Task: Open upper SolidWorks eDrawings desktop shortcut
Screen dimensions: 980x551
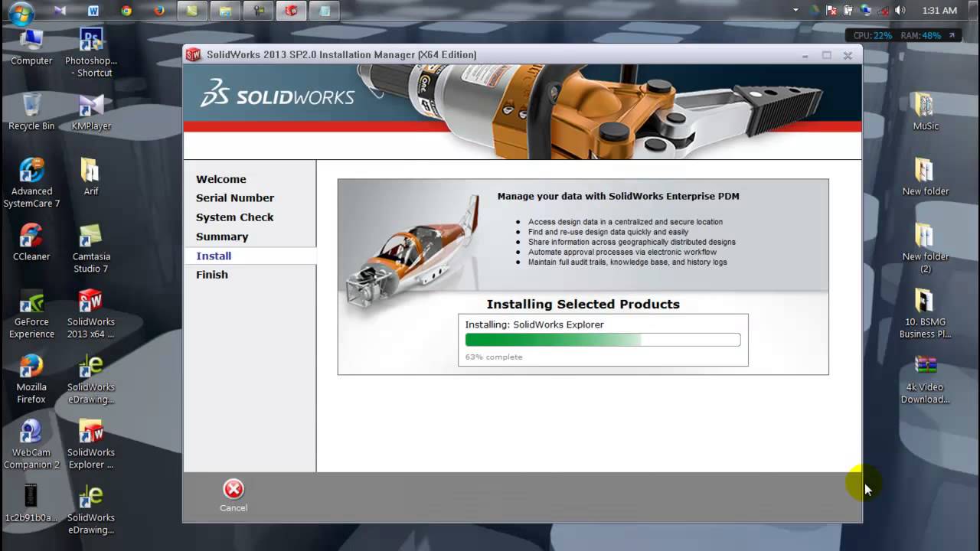Action: coord(90,380)
